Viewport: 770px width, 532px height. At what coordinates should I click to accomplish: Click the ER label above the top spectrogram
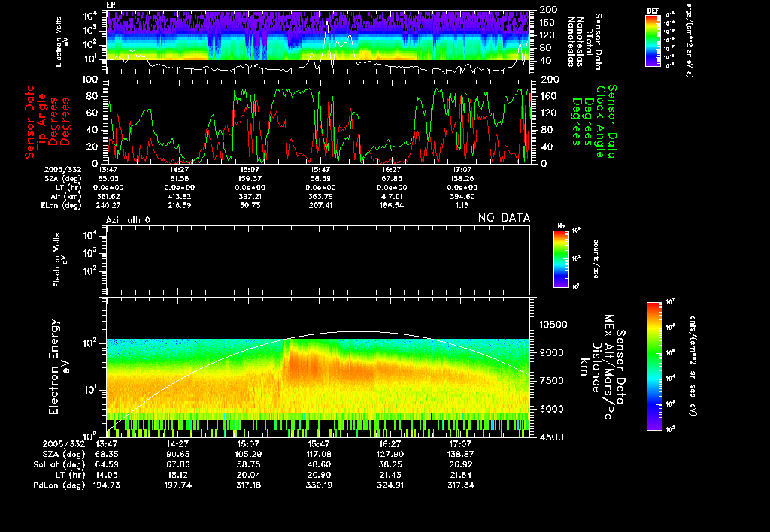point(111,5)
